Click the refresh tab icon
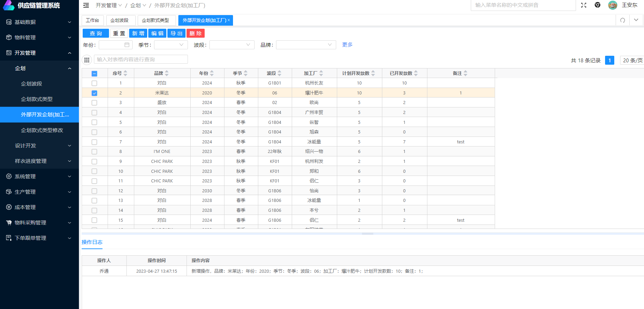 coord(622,20)
